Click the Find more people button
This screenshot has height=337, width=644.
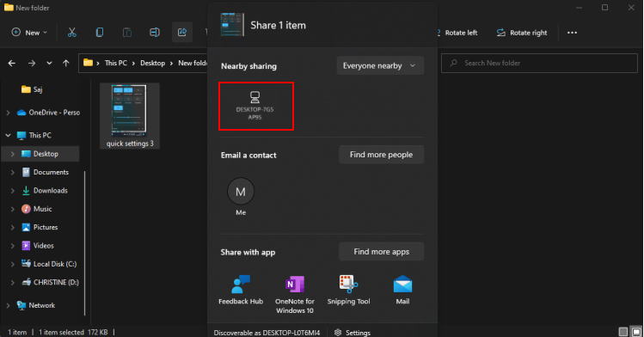(x=381, y=155)
